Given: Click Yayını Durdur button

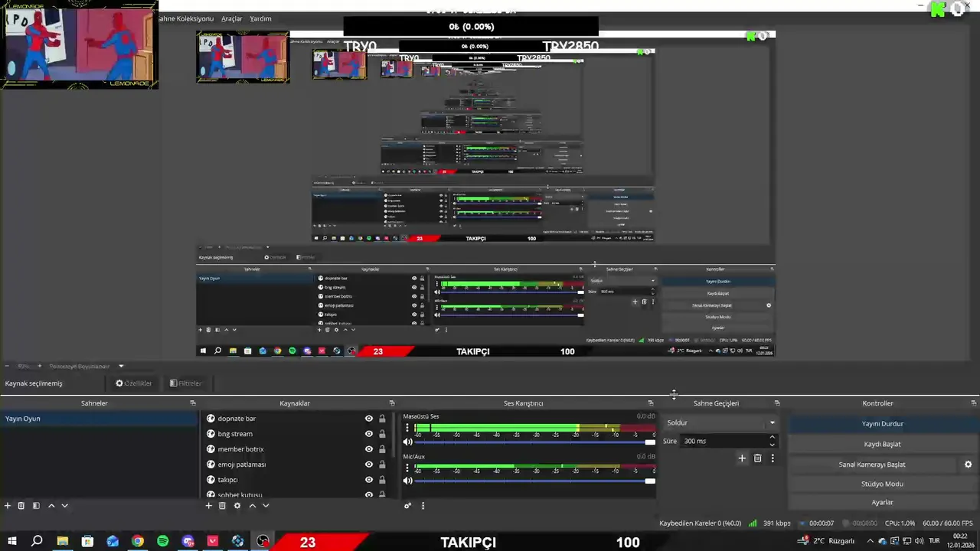Looking at the screenshot, I should [883, 424].
